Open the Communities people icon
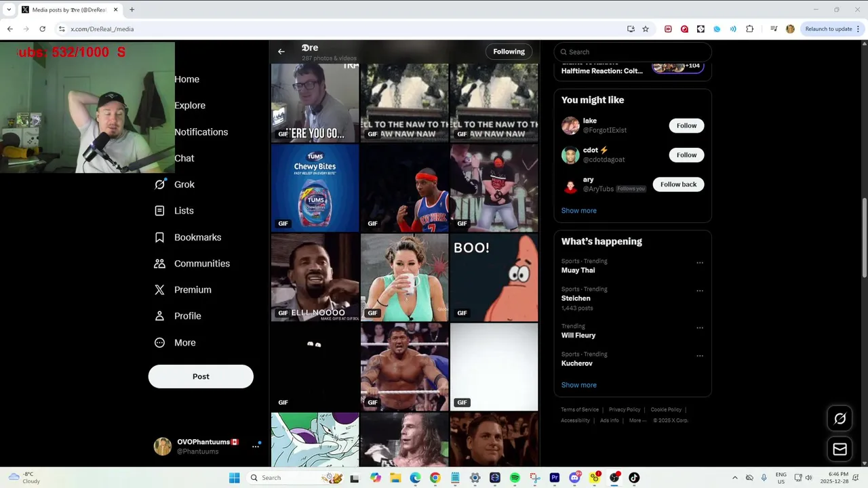Image resolution: width=868 pixels, height=488 pixels. coord(159,264)
